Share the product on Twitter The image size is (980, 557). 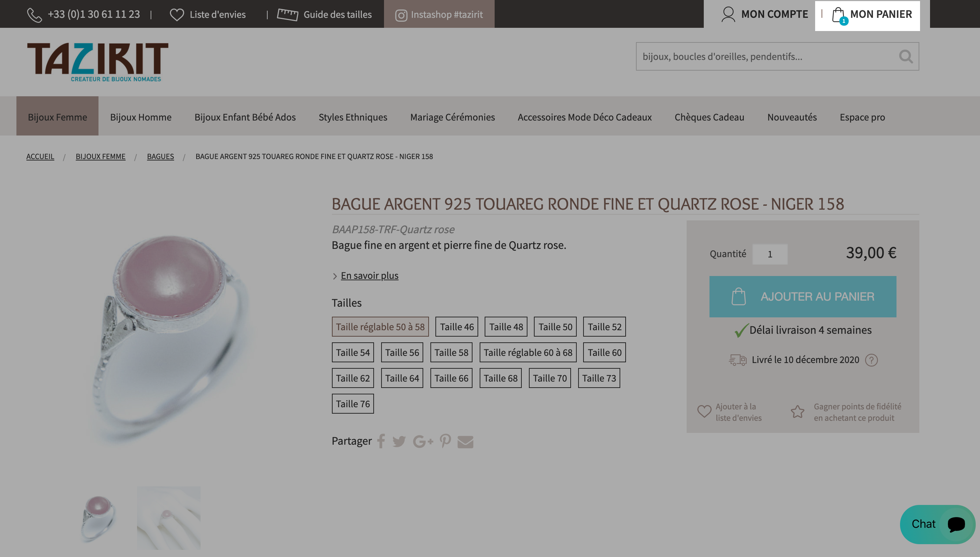point(399,441)
